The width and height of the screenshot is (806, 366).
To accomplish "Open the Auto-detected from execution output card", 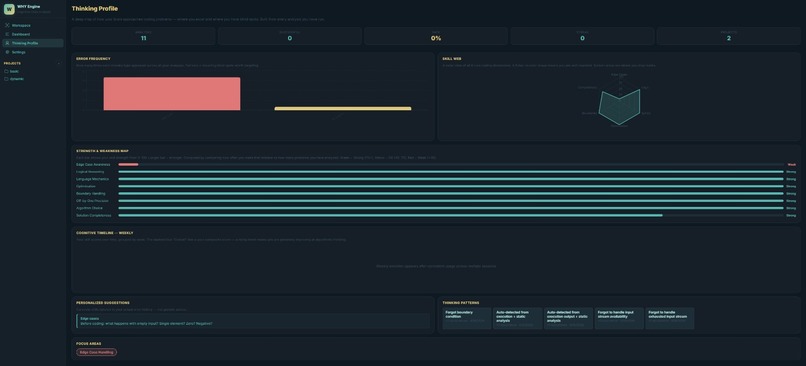I will click(569, 318).
